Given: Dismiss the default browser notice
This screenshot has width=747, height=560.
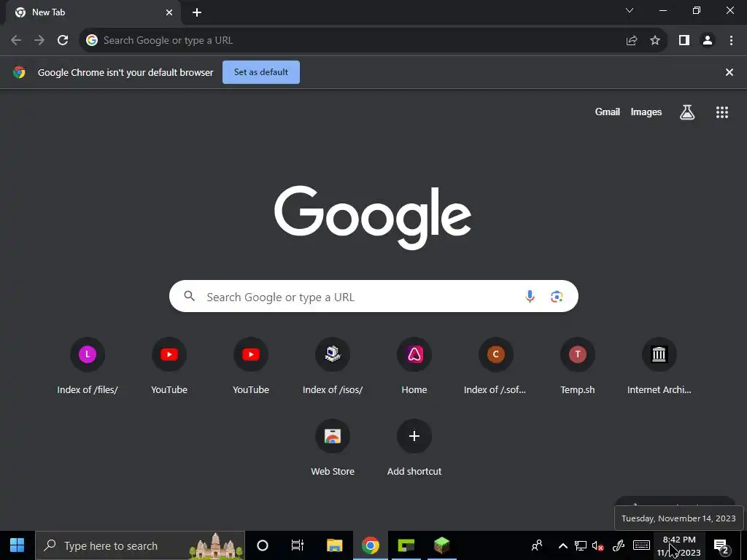Looking at the screenshot, I should click(x=729, y=72).
